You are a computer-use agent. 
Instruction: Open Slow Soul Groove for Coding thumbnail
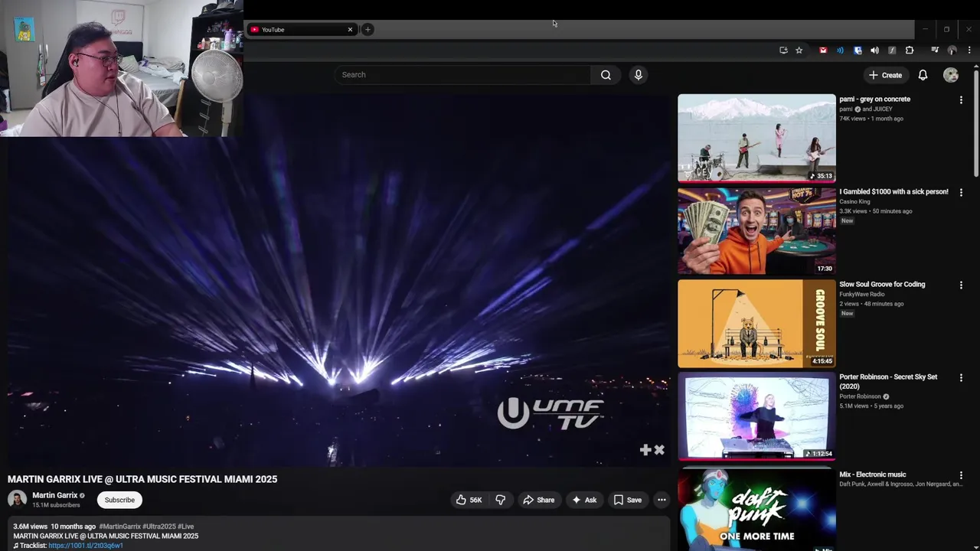pos(756,324)
